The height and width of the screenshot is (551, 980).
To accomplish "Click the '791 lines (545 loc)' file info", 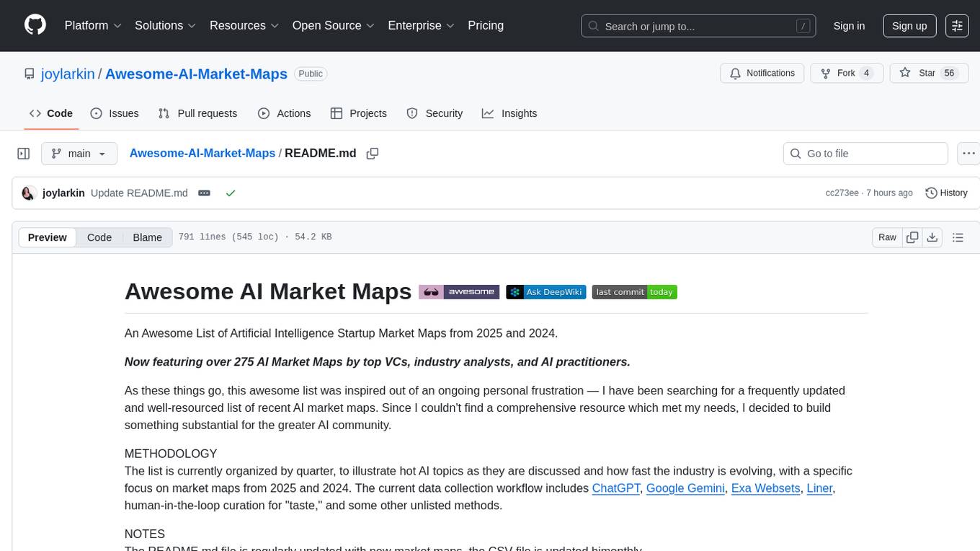I will tap(228, 237).
